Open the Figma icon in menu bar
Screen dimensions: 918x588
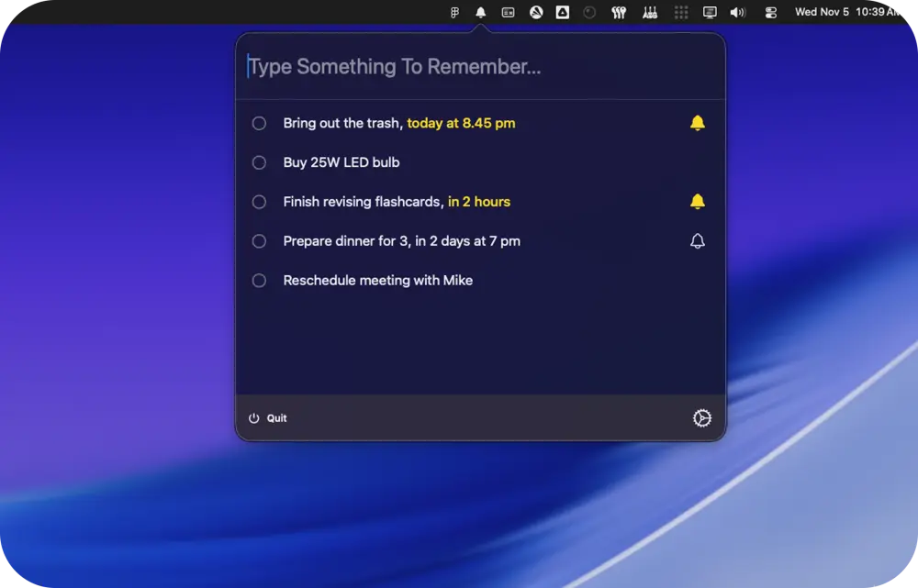point(455,12)
